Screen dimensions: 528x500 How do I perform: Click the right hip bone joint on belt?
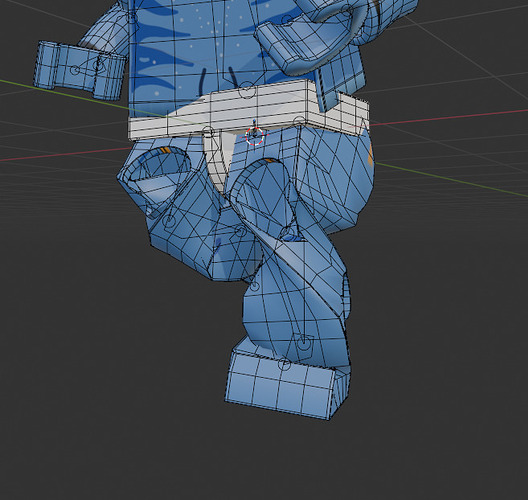click(299, 122)
